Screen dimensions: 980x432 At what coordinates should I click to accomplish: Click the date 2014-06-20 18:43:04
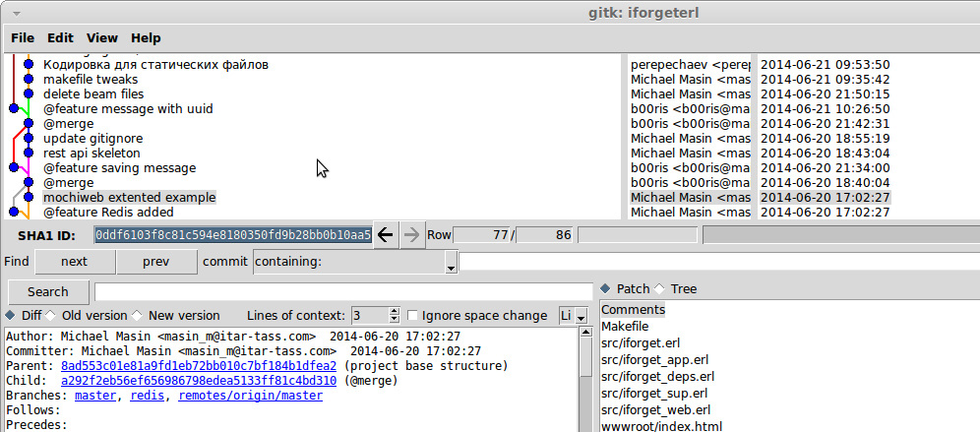pyautogui.click(x=825, y=154)
